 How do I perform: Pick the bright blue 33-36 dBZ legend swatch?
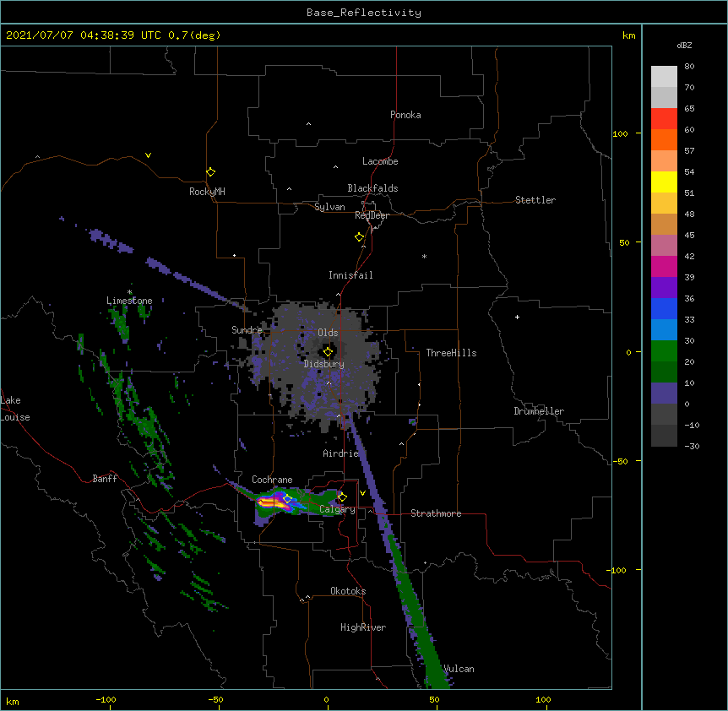click(664, 308)
